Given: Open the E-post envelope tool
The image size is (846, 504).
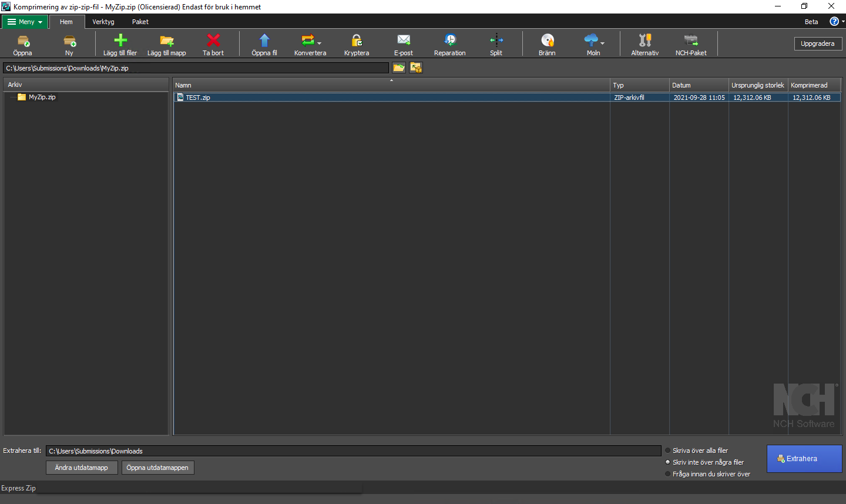Looking at the screenshot, I should pos(404,40).
